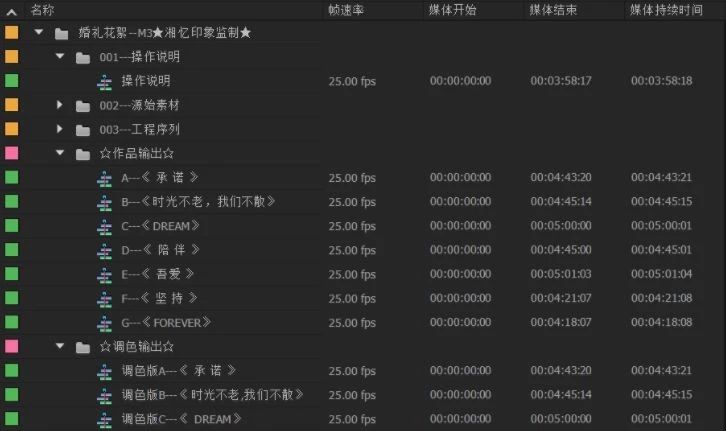
Task: Click 25.00 fps of D---《陪伴》 row
Action: (352, 250)
